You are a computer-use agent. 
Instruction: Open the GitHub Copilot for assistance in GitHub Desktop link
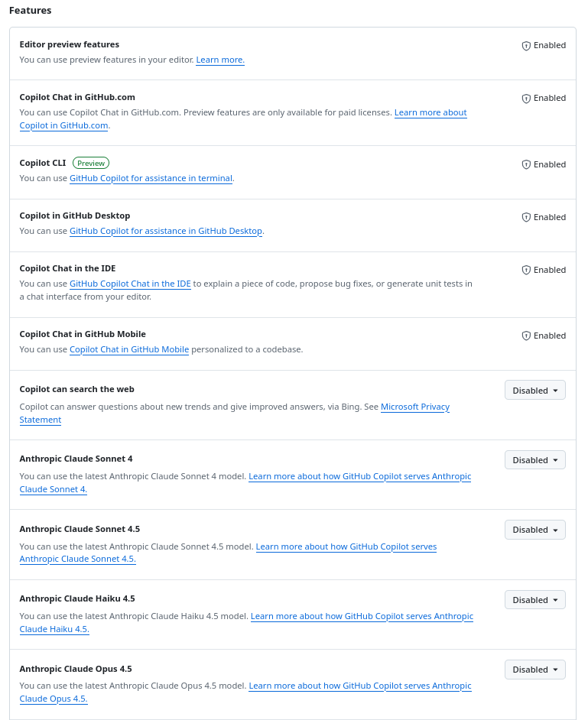click(165, 231)
